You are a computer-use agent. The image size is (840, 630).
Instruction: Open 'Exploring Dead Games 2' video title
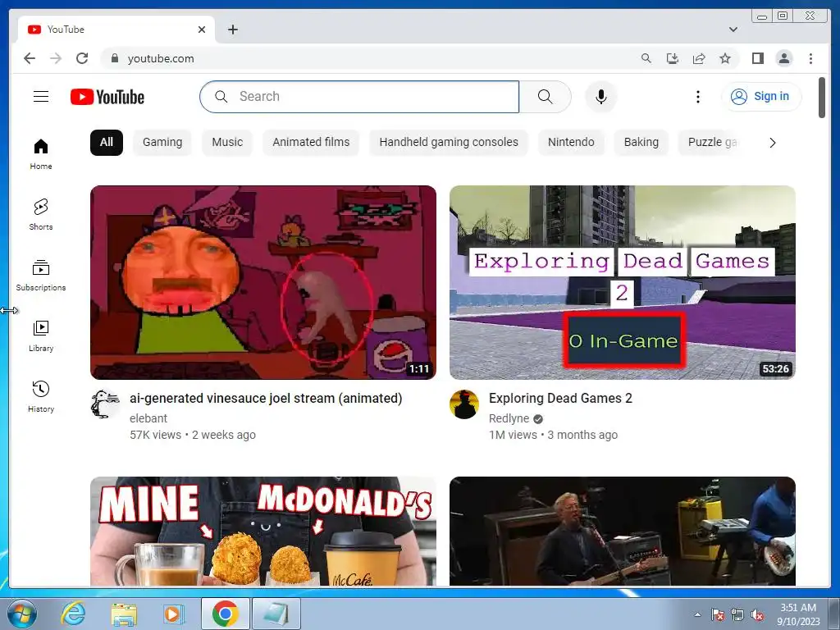pyautogui.click(x=560, y=398)
